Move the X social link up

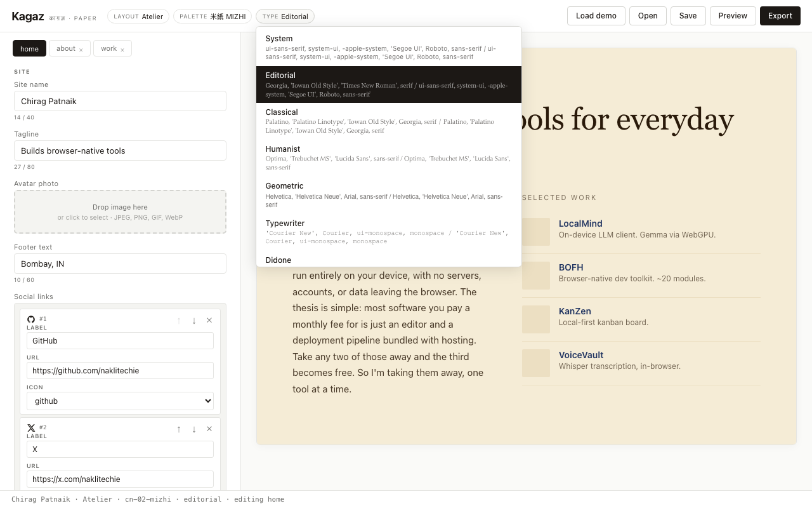(x=178, y=429)
